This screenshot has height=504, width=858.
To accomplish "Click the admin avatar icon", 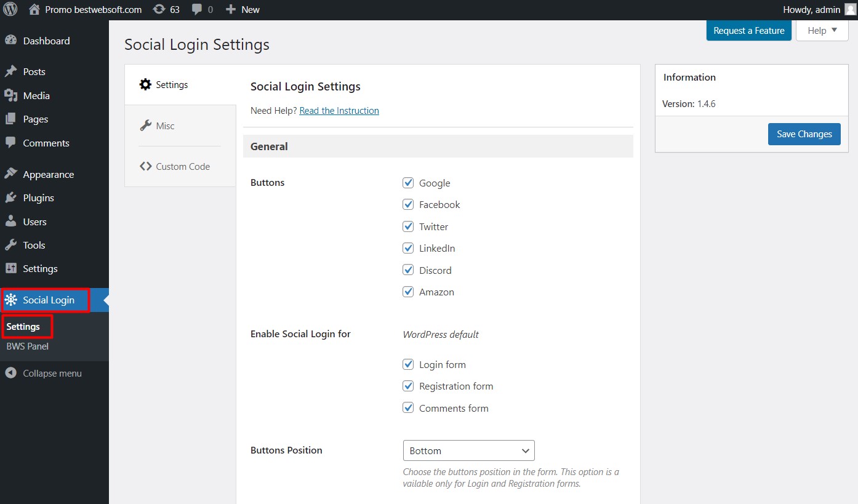I will tap(850, 9).
